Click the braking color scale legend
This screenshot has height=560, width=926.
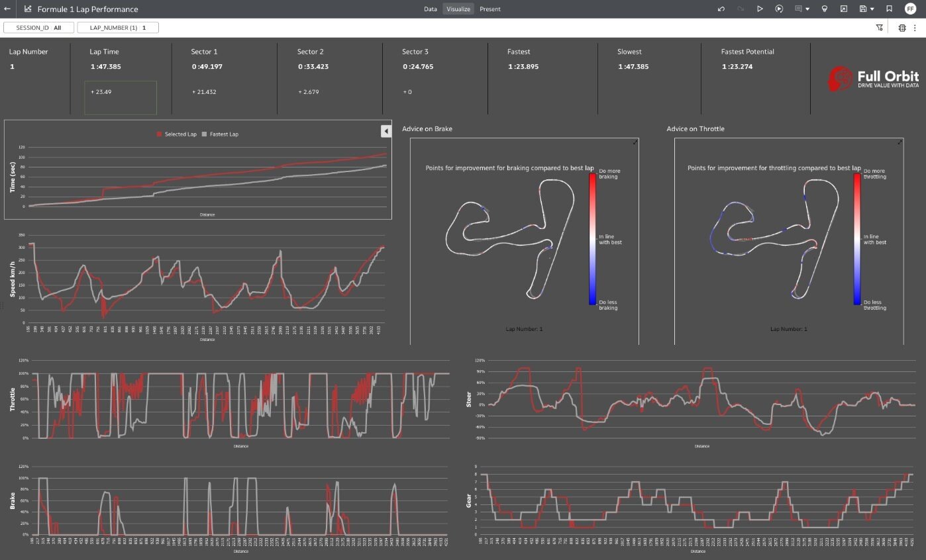tap(592, 238)
